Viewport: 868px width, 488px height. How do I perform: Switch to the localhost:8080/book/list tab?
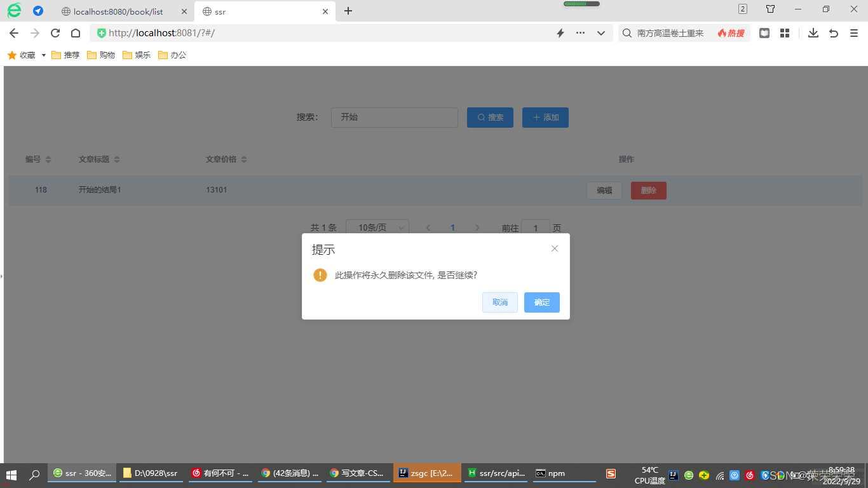click(118, 11)
